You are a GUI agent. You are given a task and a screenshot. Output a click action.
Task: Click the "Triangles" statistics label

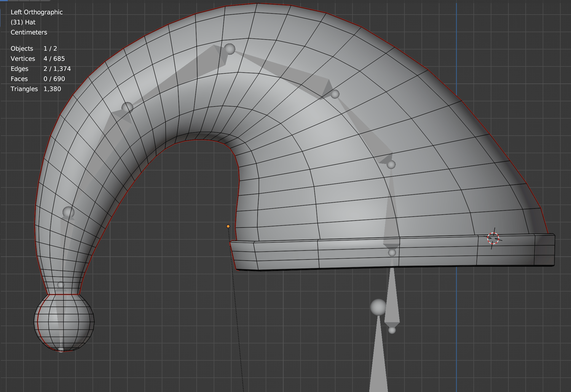tap(24, 89)
